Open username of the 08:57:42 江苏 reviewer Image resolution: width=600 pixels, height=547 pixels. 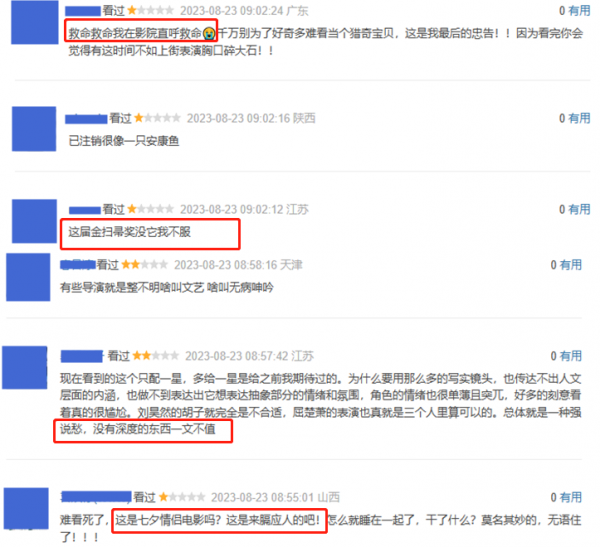(82, 356)
